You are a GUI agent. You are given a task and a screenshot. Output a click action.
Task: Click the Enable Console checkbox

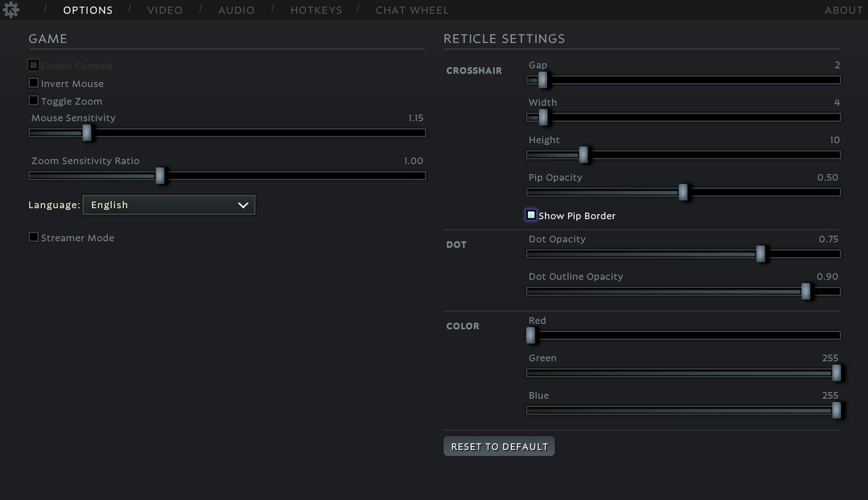[x=33, y=64]
